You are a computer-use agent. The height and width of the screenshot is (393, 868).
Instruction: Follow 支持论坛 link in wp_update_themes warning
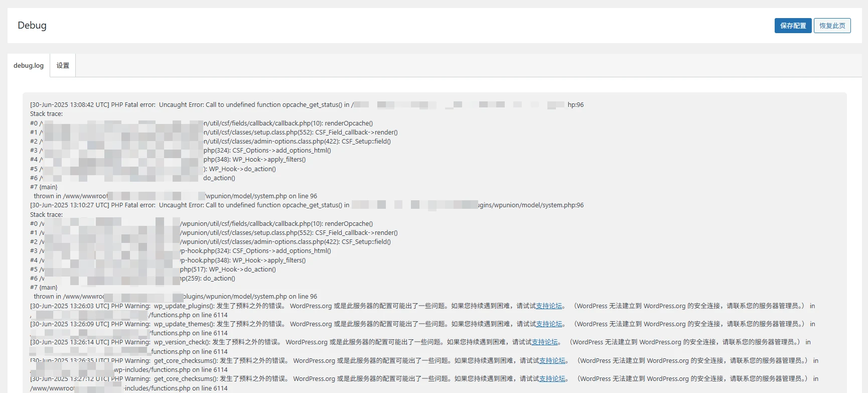tap(549, 324)
